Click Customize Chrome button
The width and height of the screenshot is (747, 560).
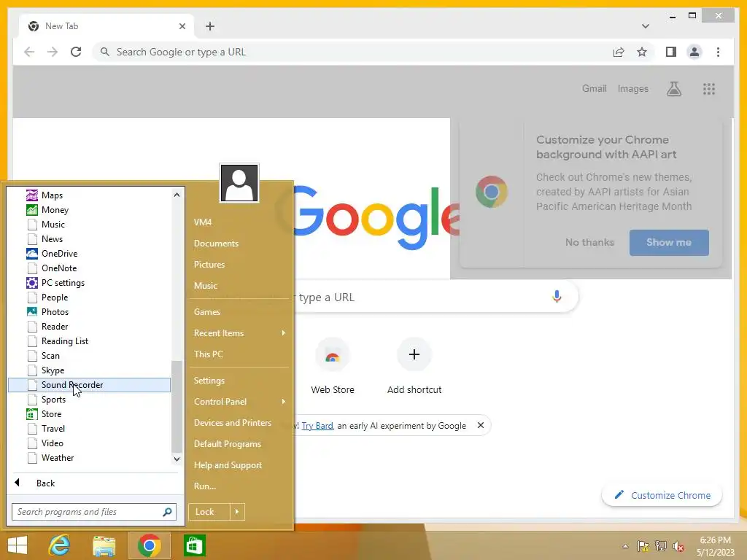pos(662,495)
